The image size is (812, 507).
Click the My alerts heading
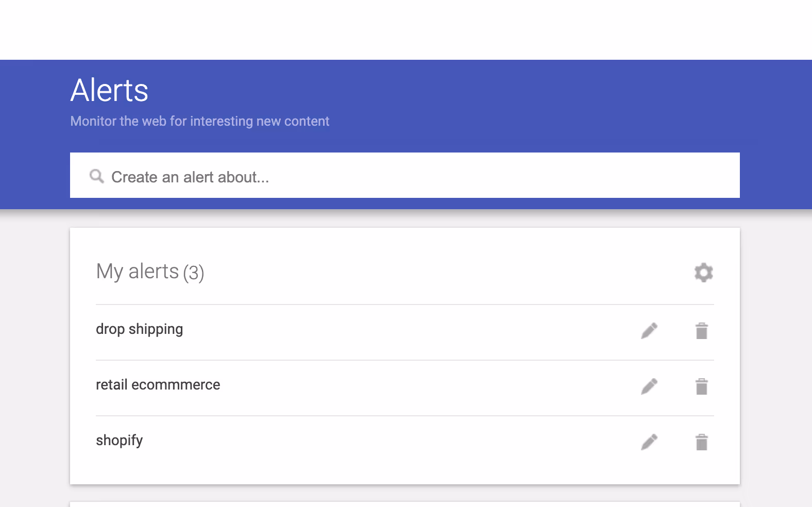(137, 272)
